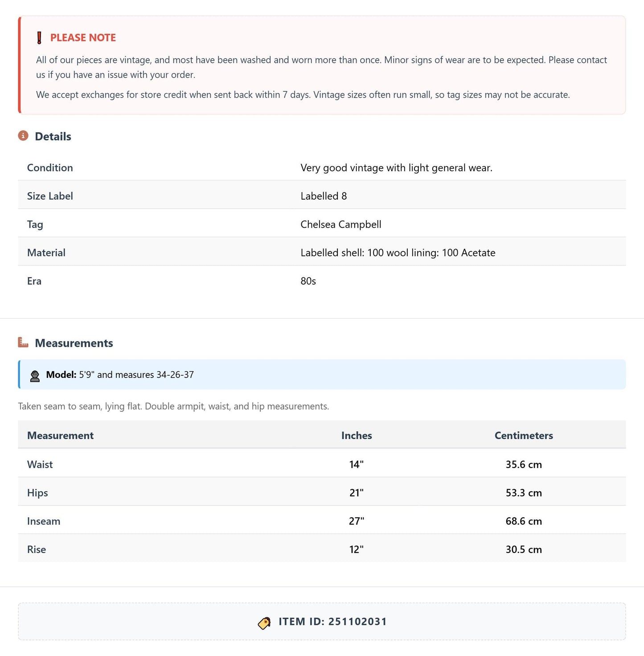Click the Inches column header
This screenshot has width=644, height=656.
tap(357, 435)
